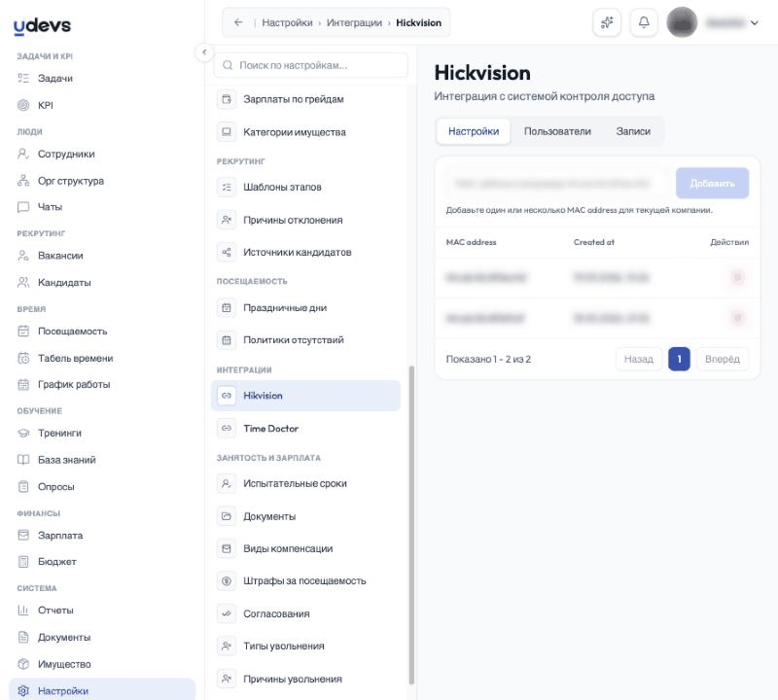
Task: Click Интеграции in the breadcrumb
Action: pos(354,22)
